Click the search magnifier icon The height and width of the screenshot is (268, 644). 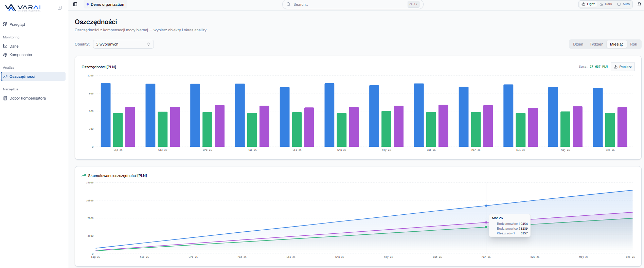pyautogui.click(x=288, y=4)
